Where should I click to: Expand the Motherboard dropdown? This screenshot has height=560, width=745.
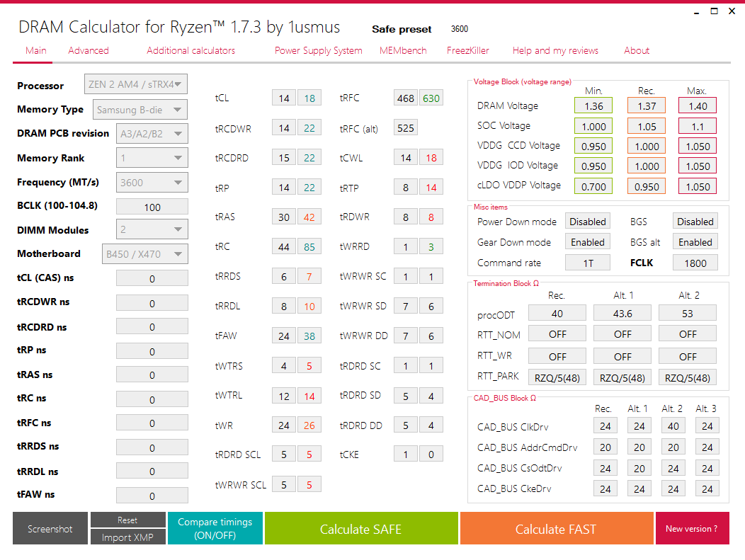click(144, 254)
